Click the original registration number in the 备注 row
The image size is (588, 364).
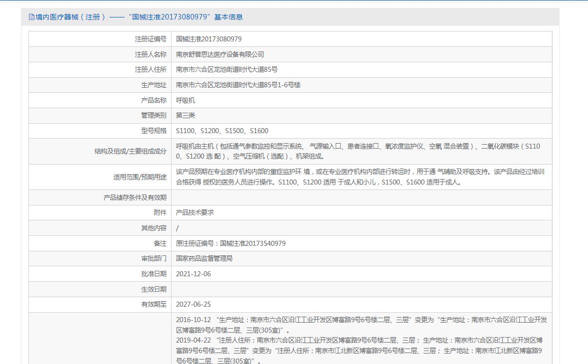[x=231, y=243]
